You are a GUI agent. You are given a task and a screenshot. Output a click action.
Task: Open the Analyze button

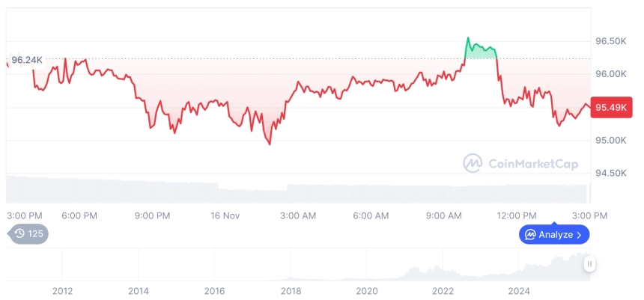click(x=554, y=235)
